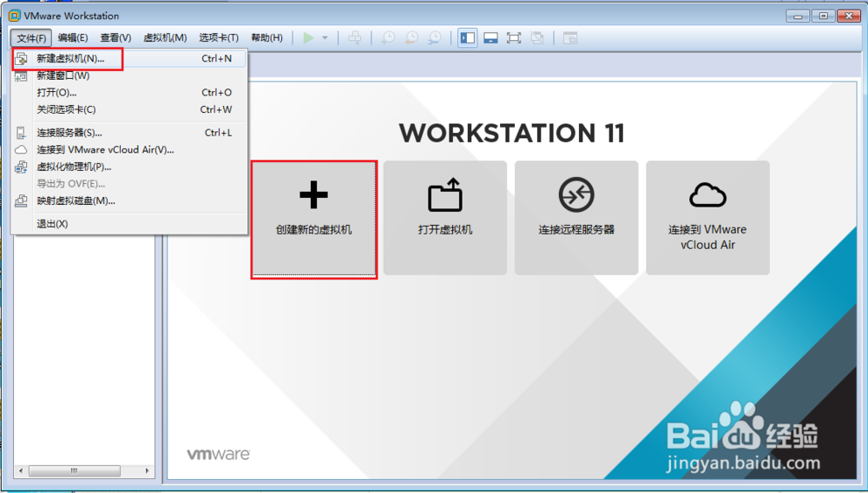
Task: Minimize the VMware Workstation window
Action: pos(798,16)
